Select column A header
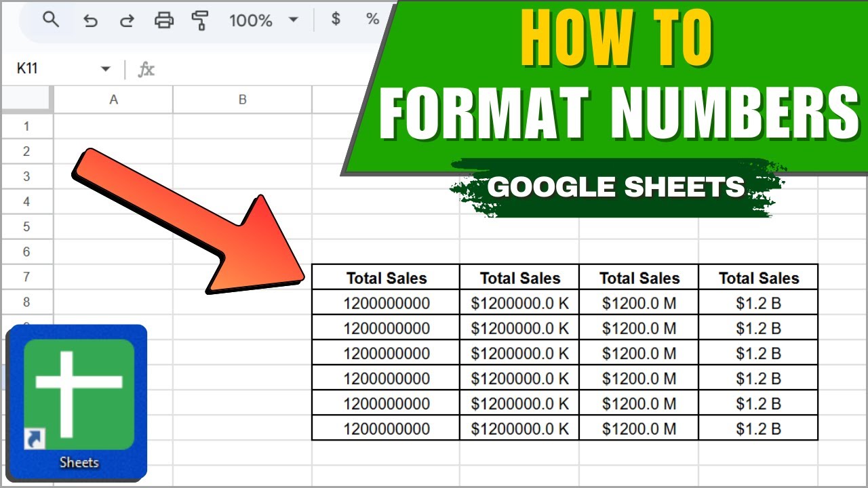Screen dimensions: 868x488 click(x=114, y=100)
